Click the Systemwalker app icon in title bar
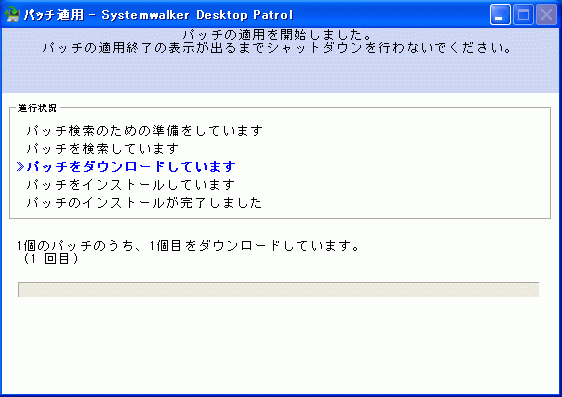The height and width of the screenshot is (397, 562). click(x=12, y=15)
